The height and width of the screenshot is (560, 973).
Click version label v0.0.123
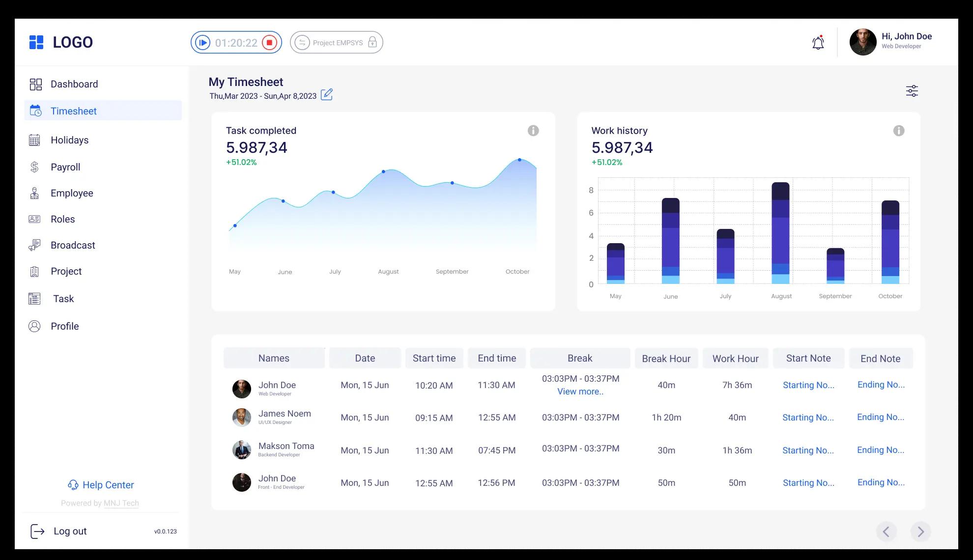(x=166, y=532)
